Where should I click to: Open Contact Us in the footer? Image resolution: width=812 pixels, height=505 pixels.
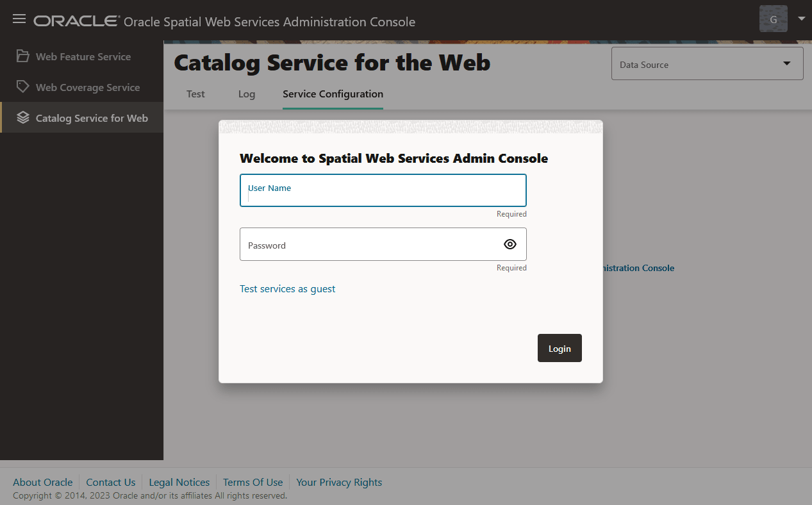pos(111,483)
